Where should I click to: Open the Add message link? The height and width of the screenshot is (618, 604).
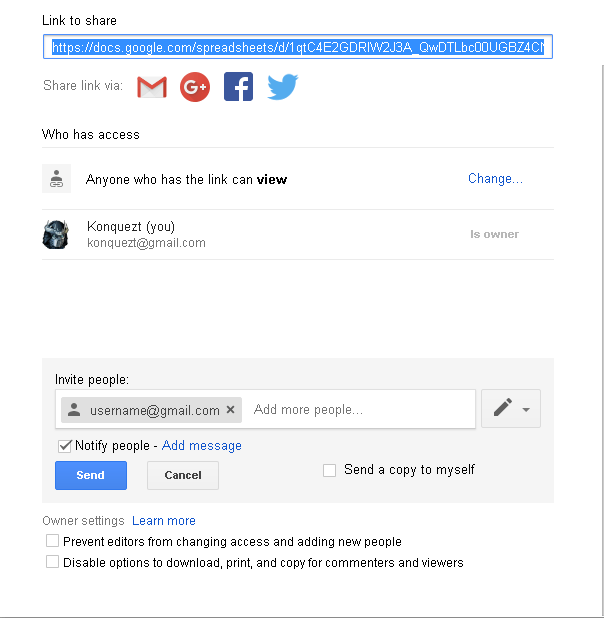point(201,446)
